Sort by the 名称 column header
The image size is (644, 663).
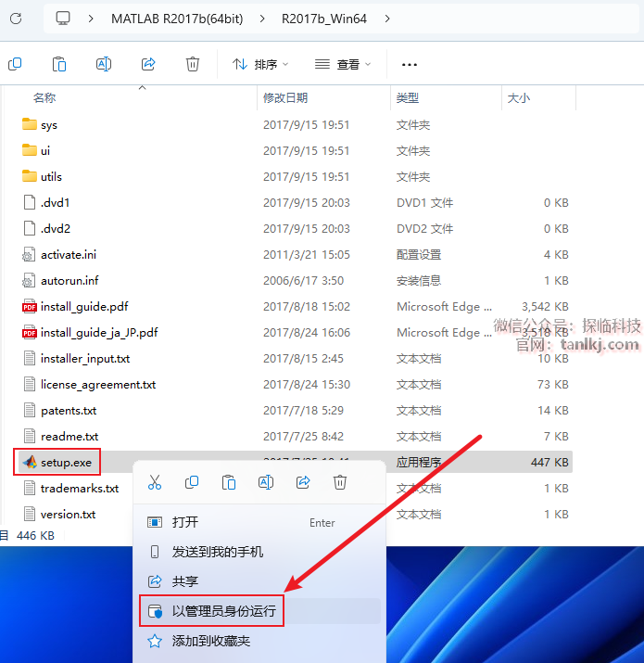(x=44, y=97)
